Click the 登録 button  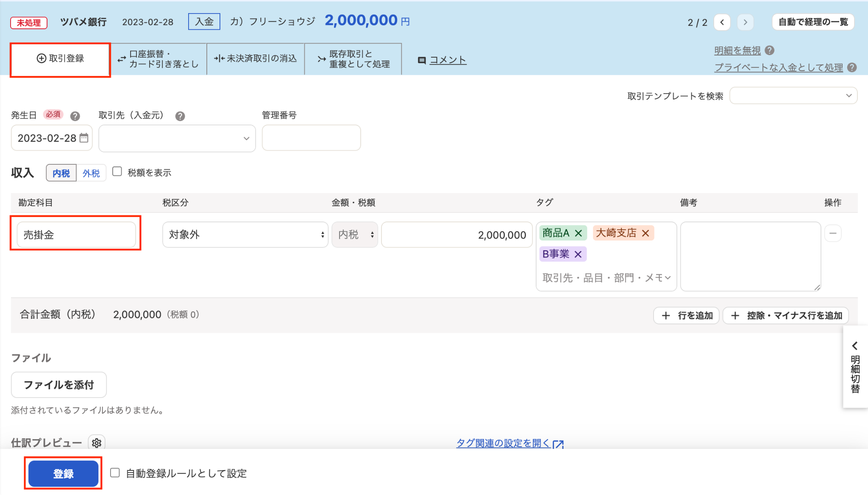[63, 473]
